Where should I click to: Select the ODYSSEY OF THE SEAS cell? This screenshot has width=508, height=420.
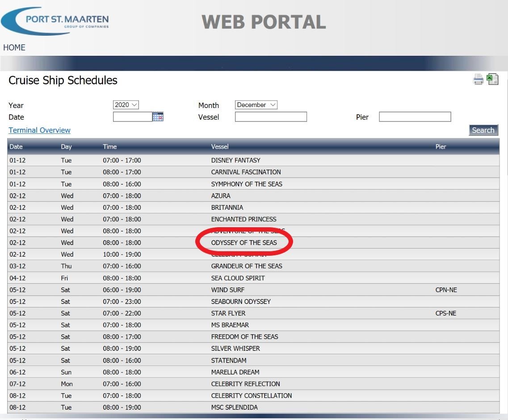(x=244, y=243)
